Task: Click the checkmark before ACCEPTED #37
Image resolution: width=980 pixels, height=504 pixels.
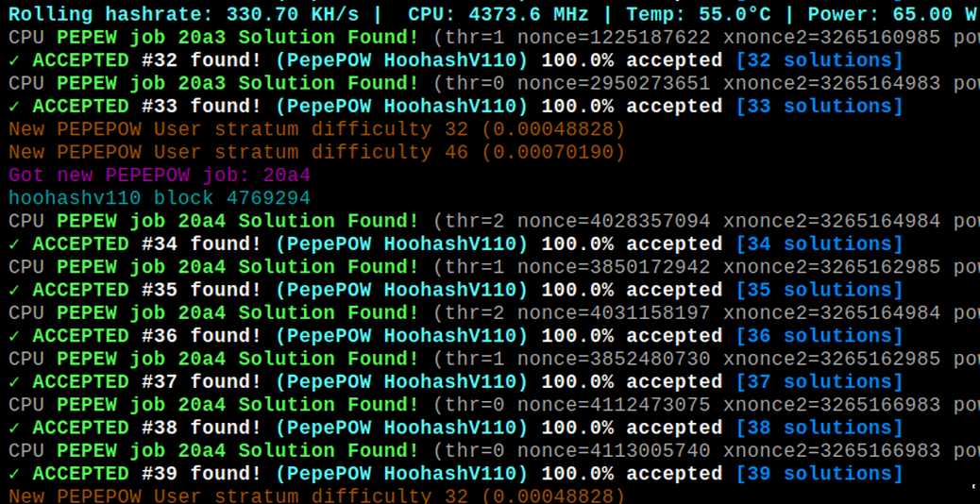Action: click(x=14, y=381)
